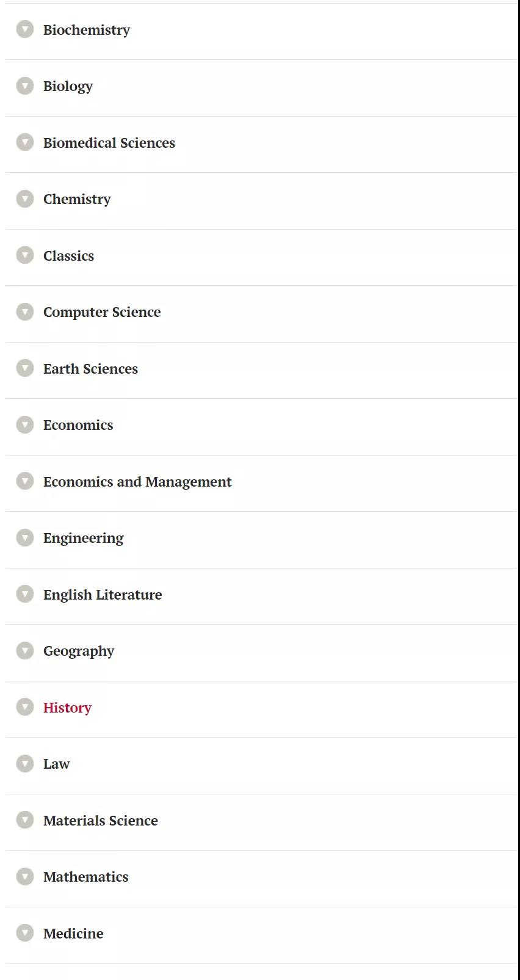This screenshot has height=980, width=520.
Task: Click the Computer Science course title
Action: pos(102,312)
